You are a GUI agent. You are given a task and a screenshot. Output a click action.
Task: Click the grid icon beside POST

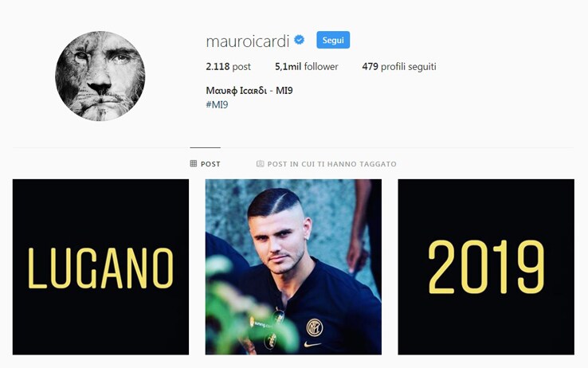pos(194,163)
